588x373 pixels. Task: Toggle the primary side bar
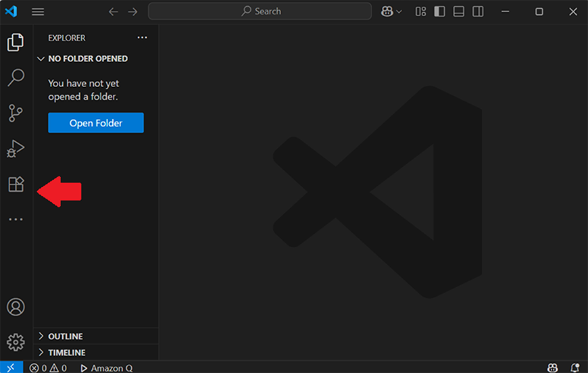pos(439,11)
